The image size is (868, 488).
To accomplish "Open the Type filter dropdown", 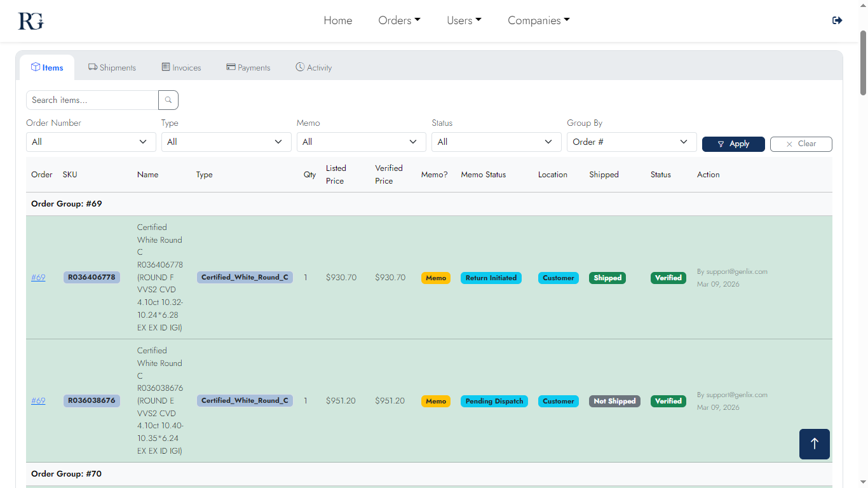I will tap(226, 142).
